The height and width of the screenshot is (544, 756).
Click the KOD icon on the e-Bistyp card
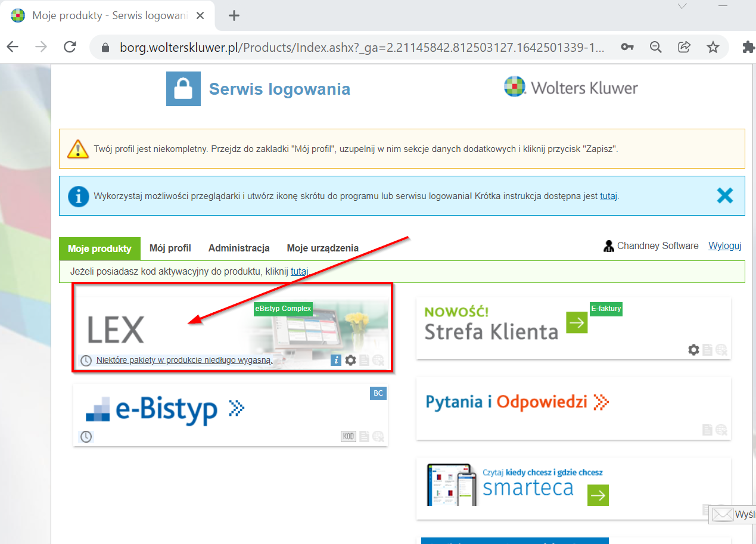click(x=349, y=437)
